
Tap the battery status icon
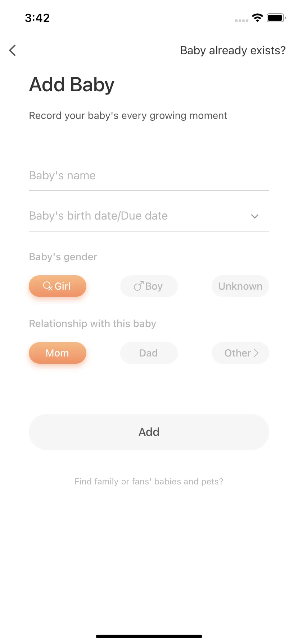coord(276,18)
